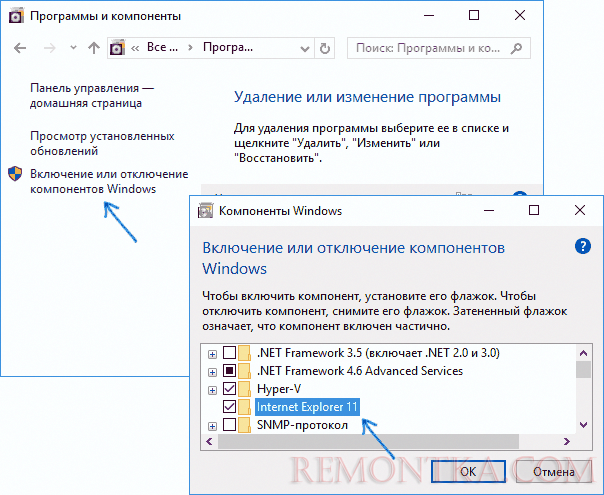Go up one folder level

click(x=94, y=48)
